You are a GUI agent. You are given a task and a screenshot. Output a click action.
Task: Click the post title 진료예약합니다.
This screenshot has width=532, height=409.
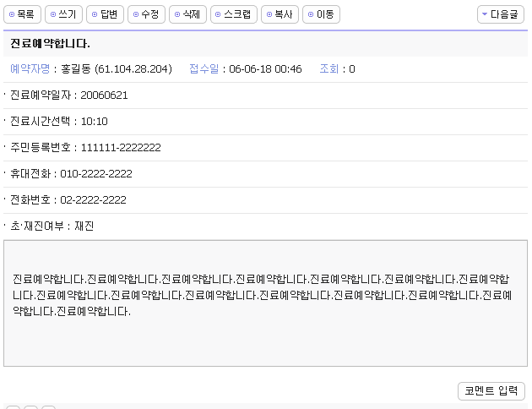point(50,43)
